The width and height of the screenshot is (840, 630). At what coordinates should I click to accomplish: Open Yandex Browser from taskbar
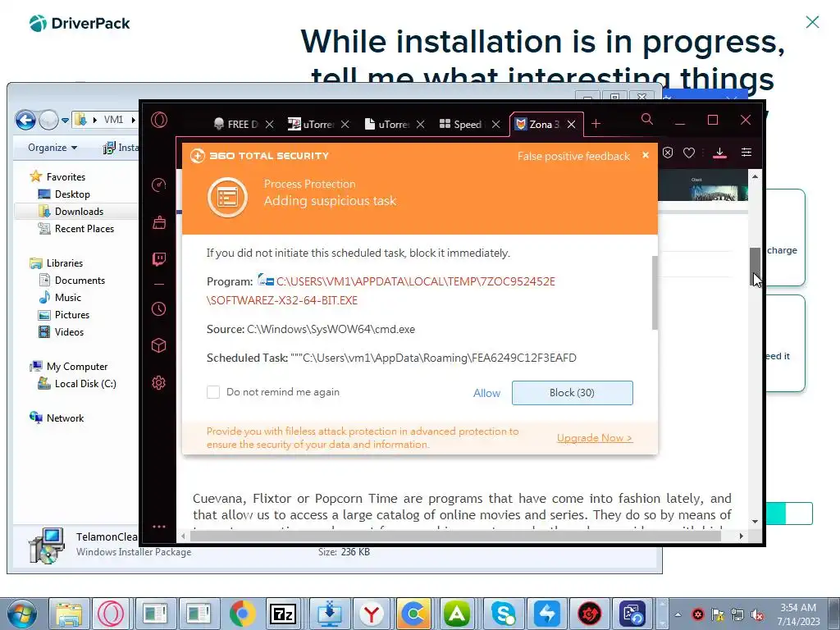pyautogui.click(x=371, y=614)
